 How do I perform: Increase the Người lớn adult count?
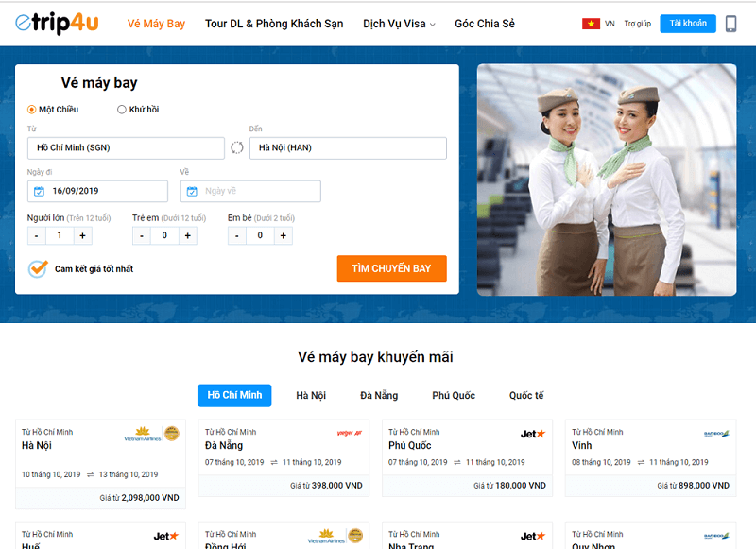tap(82, 235)
